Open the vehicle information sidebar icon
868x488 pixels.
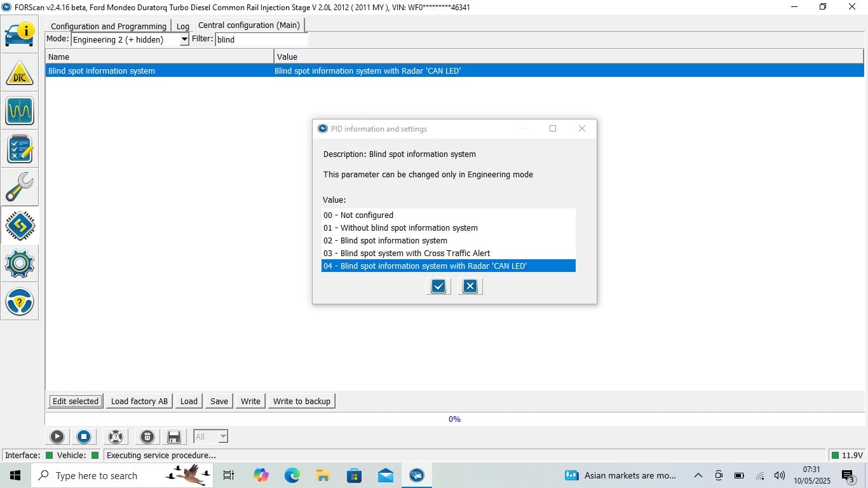[20, 34]
